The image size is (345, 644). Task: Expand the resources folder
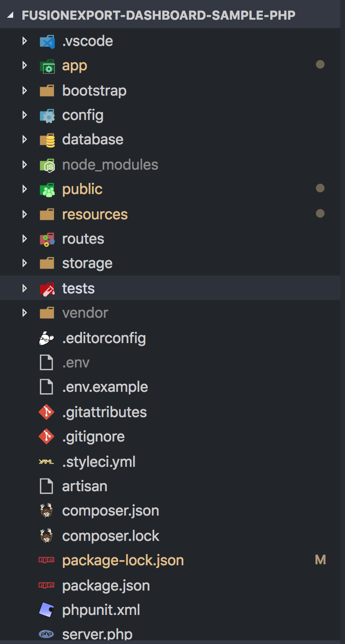pos(25,214)
